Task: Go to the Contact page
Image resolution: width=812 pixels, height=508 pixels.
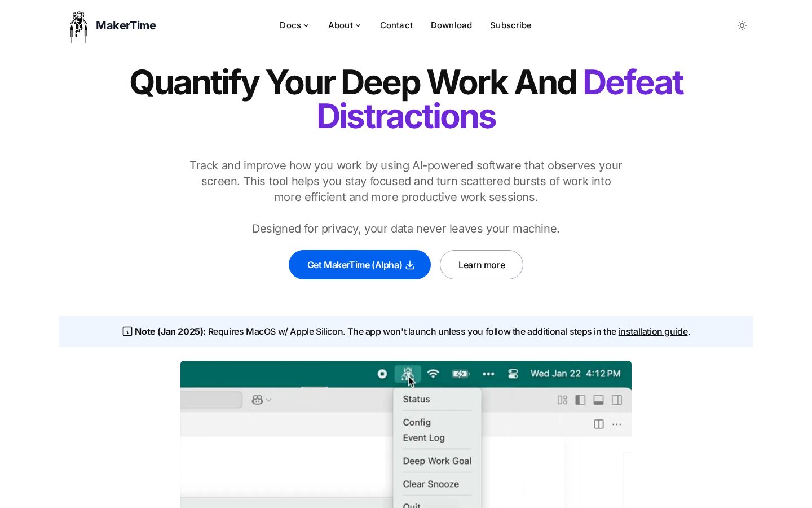Action: pos(396,25)
